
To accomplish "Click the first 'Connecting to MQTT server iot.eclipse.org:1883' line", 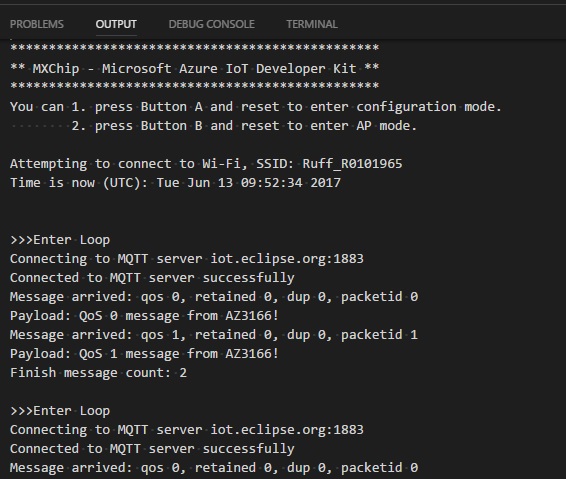I will coord(187,259).
